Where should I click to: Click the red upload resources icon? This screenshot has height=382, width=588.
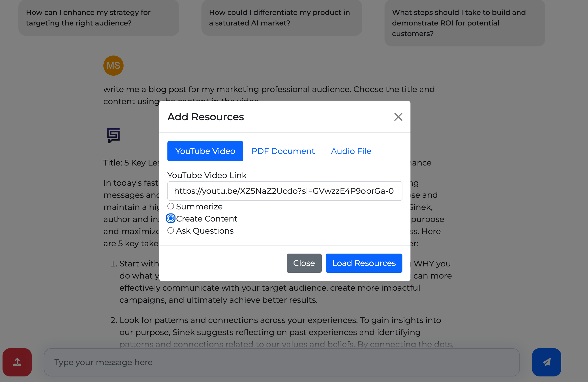pyautogui.click(x=17, y=362)
